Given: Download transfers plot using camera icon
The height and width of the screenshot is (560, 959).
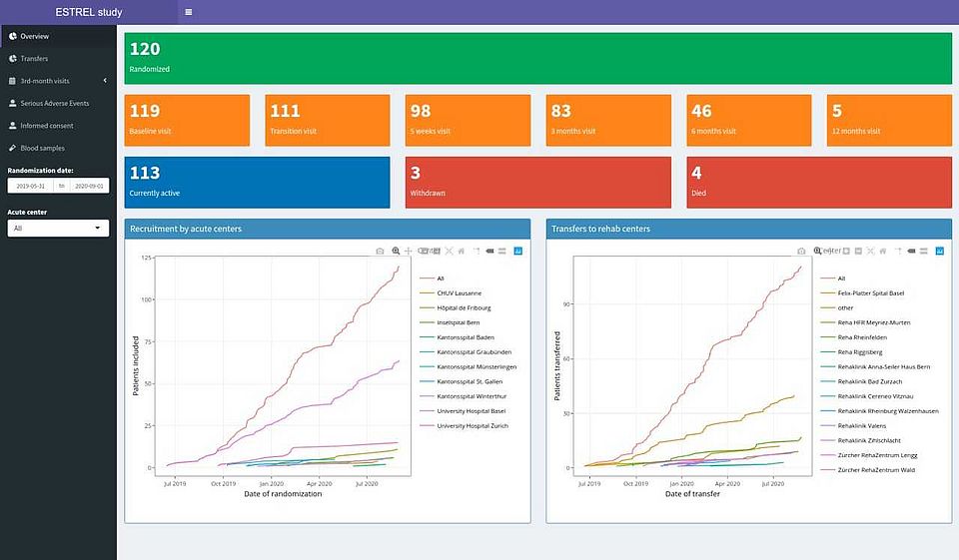Looking at the screenshot, I should 801,251.
